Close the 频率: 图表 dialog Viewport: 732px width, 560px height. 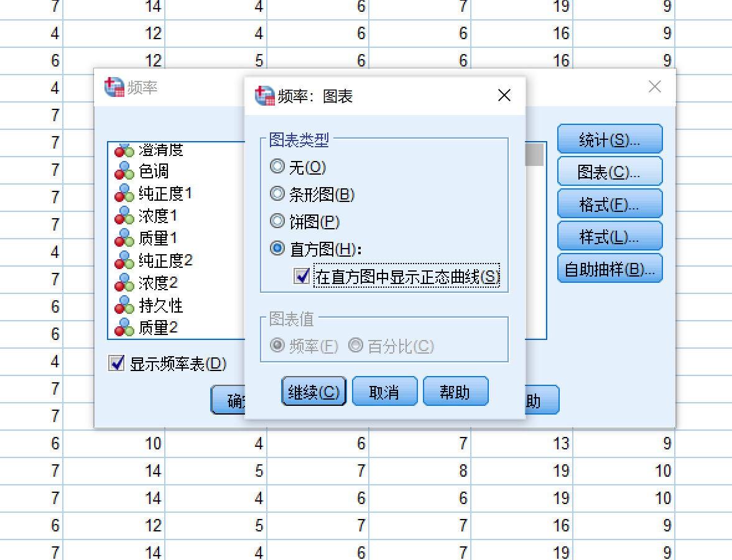point(504,95)
